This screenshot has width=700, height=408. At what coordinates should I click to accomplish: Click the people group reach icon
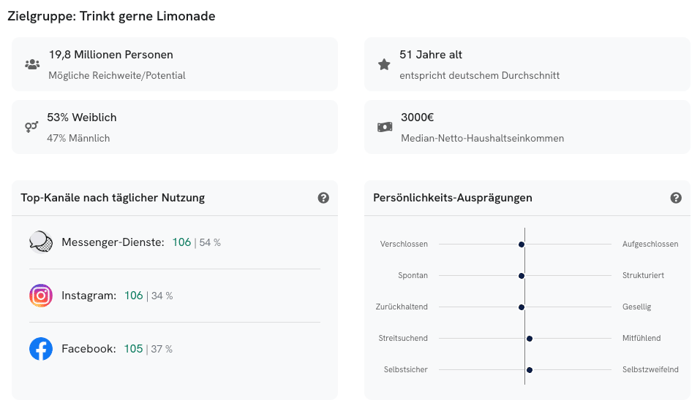(32, 65)
